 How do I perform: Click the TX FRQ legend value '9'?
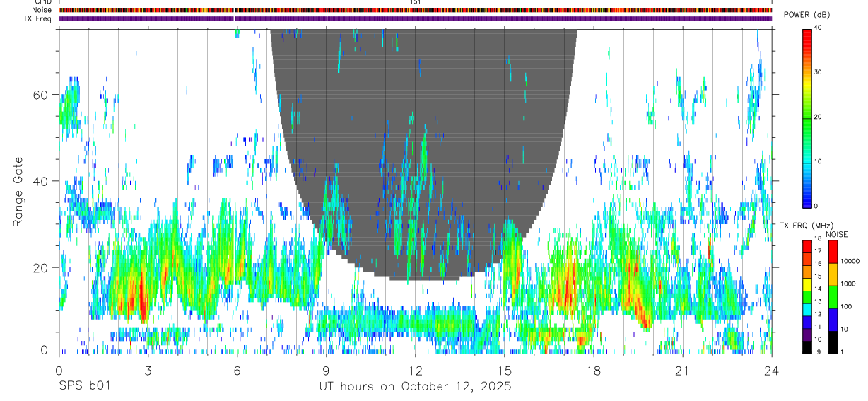tap(819, 352)
